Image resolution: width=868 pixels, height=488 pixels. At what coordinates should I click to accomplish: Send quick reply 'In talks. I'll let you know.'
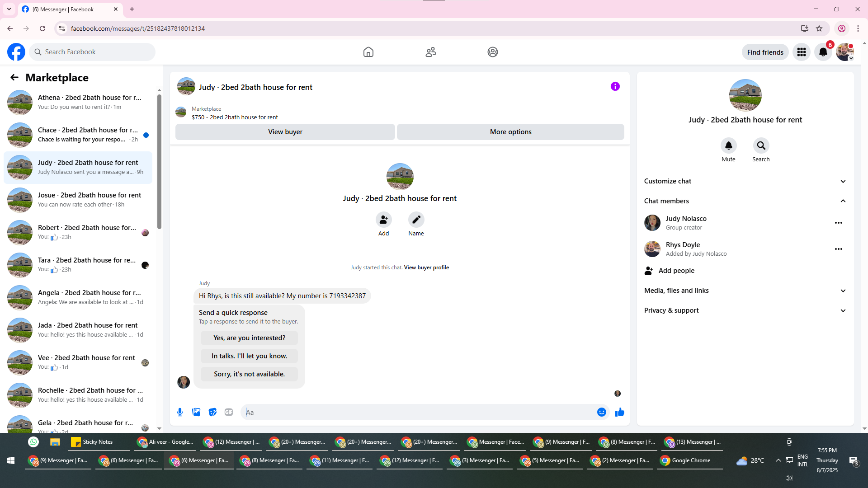[250, 356]
